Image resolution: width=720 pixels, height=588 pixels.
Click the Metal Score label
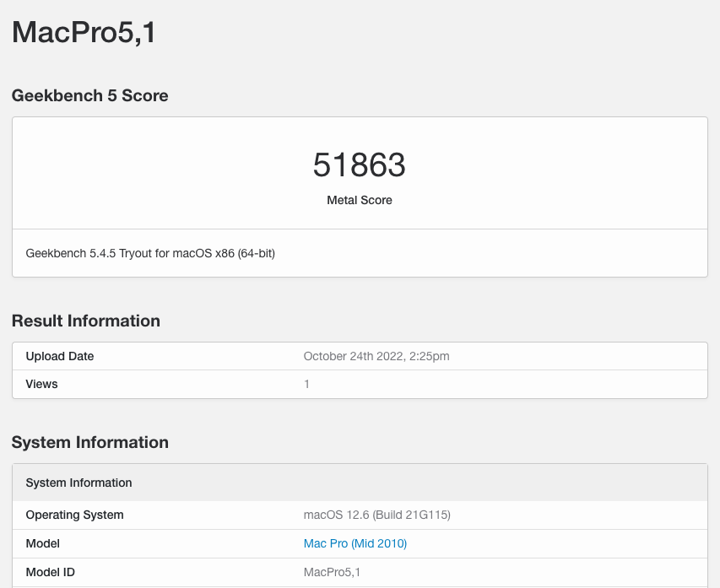tap(360, 200)
